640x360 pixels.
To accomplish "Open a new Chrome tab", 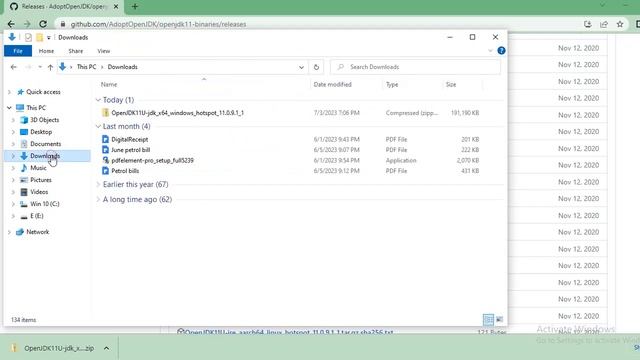I will click(x=135, y=7).
